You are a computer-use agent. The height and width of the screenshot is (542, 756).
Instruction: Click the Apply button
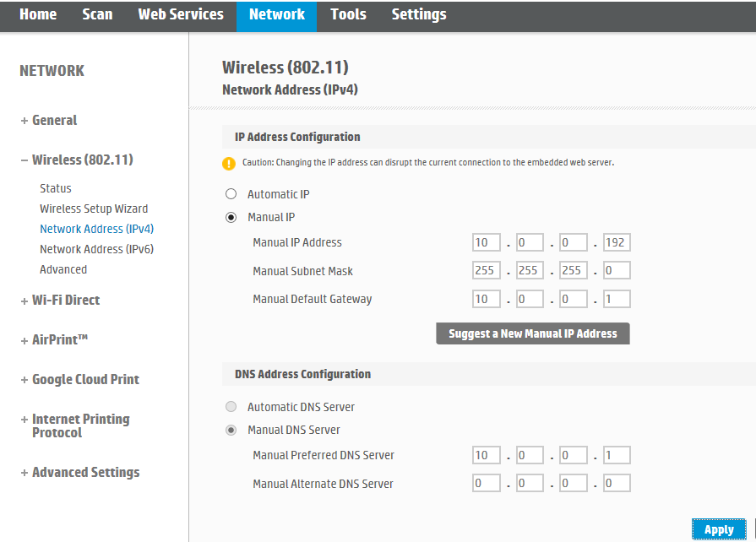719,529
